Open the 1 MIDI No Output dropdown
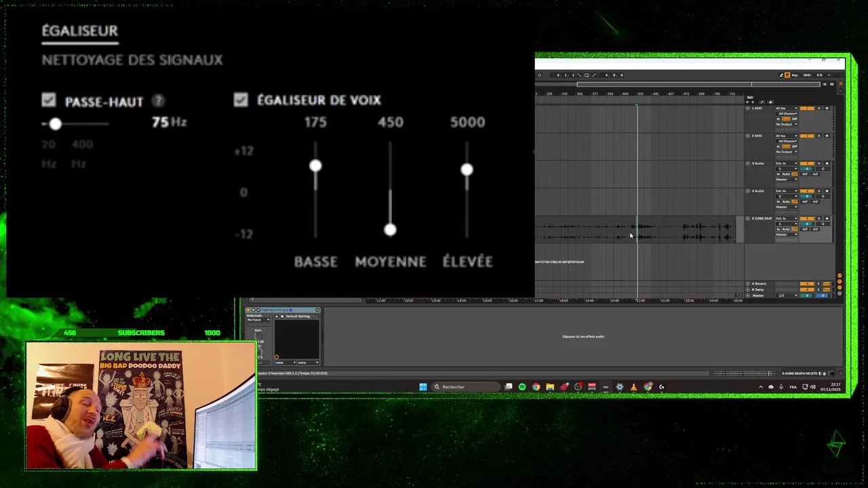 (787, 124)
